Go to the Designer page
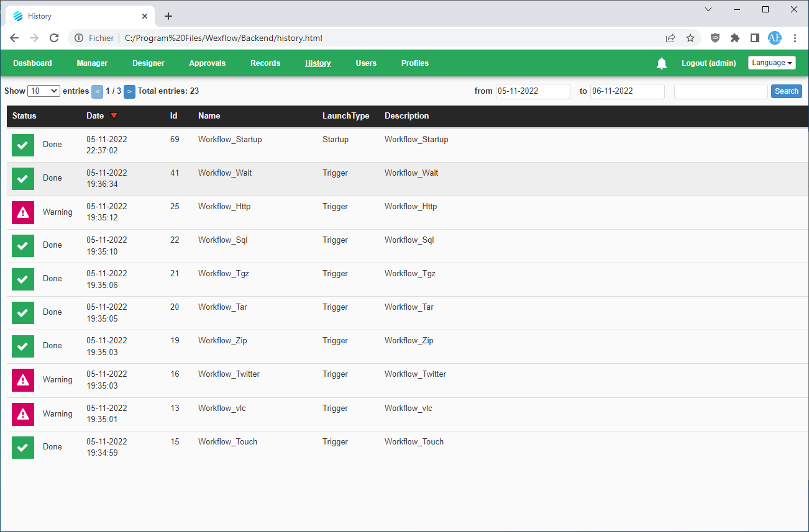Screen dimensions: 809x532 click(149, 63)
